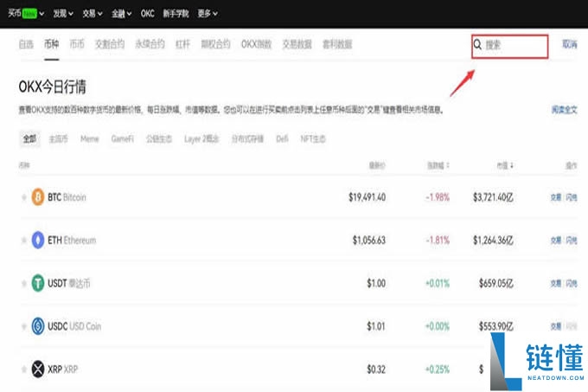
Task: Click the XRP price $0.32
Action: 376,370
